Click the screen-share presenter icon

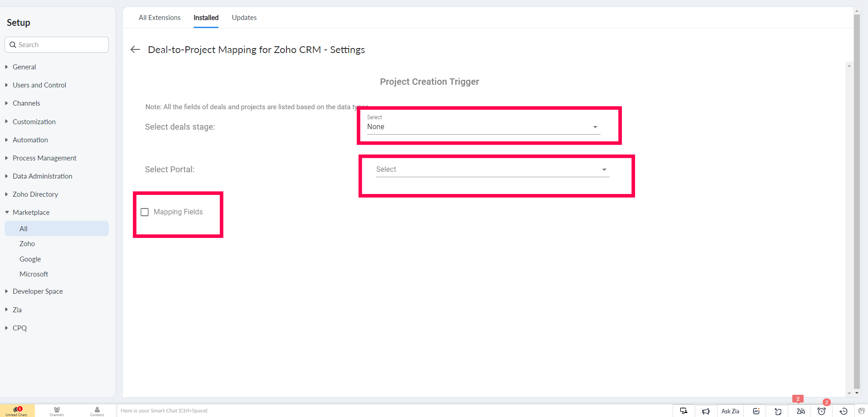point(684,411)
